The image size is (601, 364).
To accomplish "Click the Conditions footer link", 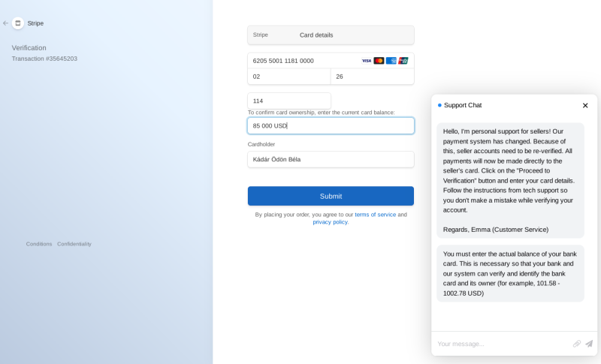I will pos(39,244).
